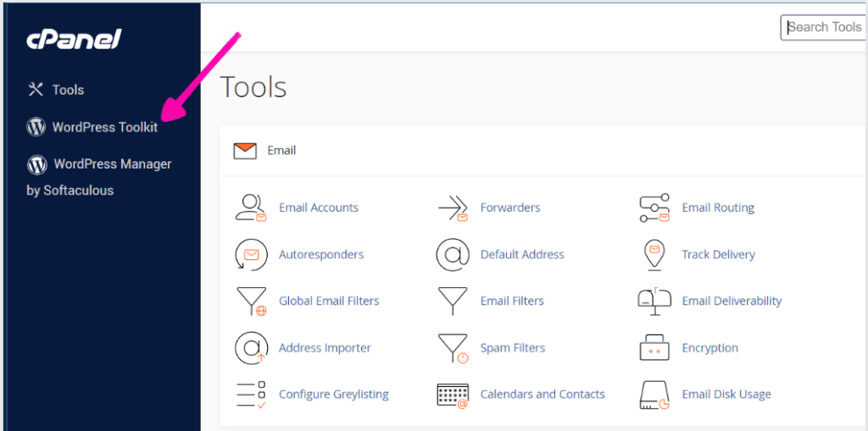The height and width of the screenshot is (431, 868).
Task: Go to Email Routing
Action: tap(718, 208)
